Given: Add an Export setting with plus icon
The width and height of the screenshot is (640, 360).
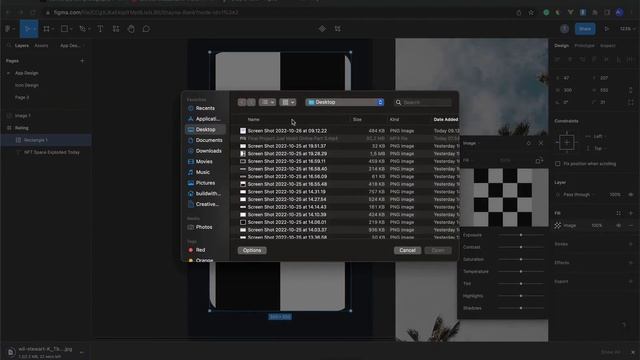Looking at the screenshot, I should click(x=631, y=282).
